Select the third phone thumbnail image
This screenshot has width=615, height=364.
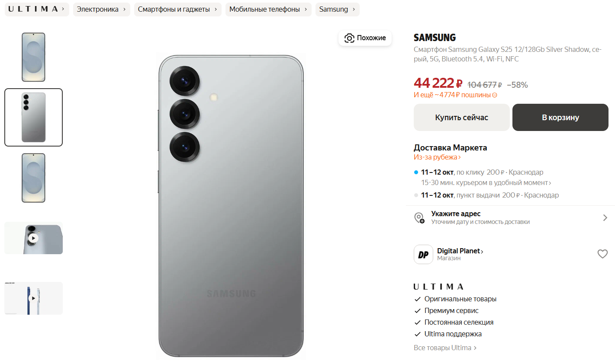tap(33, 178)
